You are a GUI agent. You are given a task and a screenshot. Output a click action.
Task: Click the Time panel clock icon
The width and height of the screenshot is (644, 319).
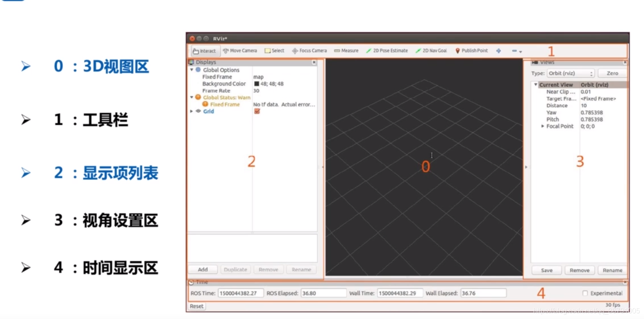click(191, 282)
